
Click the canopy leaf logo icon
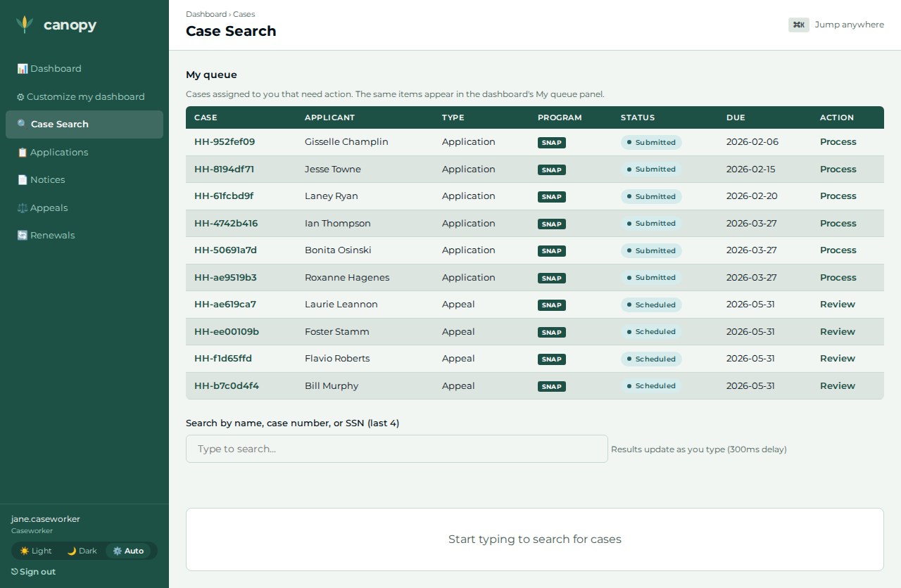[x=25, y=25]
